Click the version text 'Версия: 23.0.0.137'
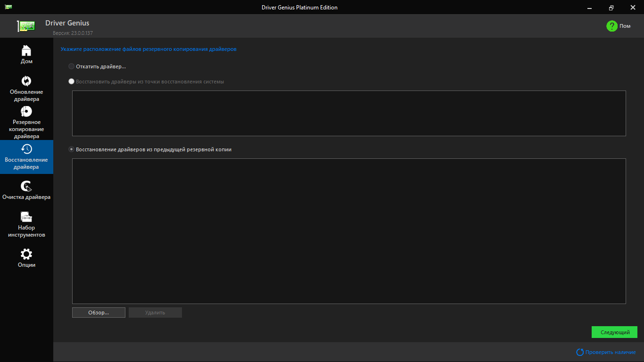The image size is (644, 362). (73, 33)
